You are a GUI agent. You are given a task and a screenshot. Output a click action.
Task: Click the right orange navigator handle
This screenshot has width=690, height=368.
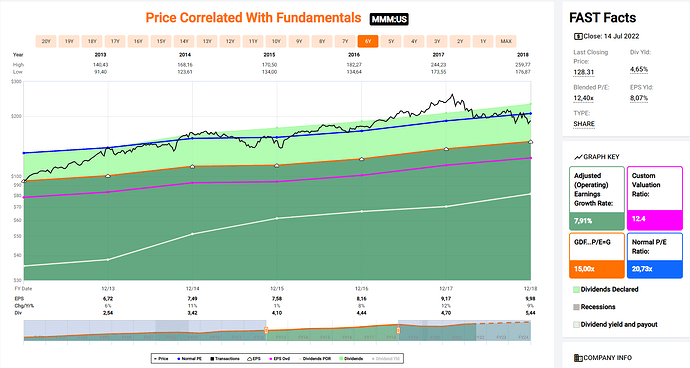click(398, 330)
